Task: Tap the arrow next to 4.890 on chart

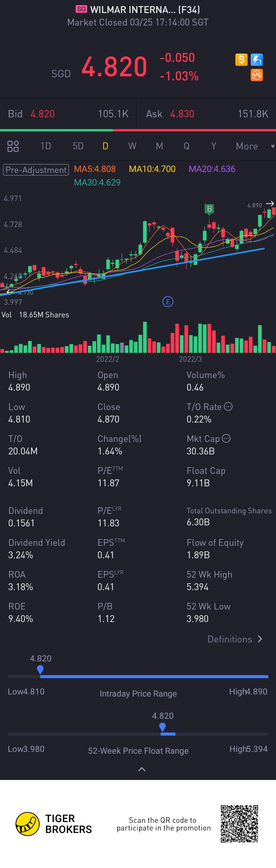Action: click(x=270, y=204)
